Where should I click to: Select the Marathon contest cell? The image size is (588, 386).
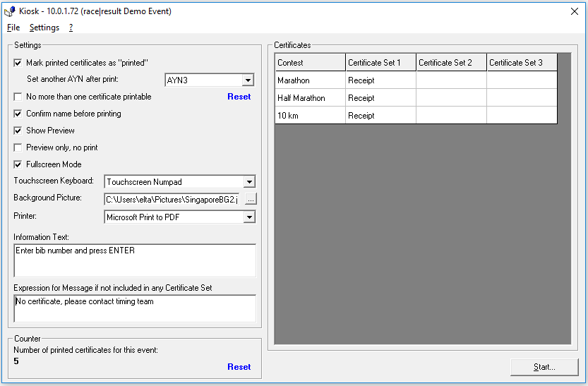click(x=310, y=80)
